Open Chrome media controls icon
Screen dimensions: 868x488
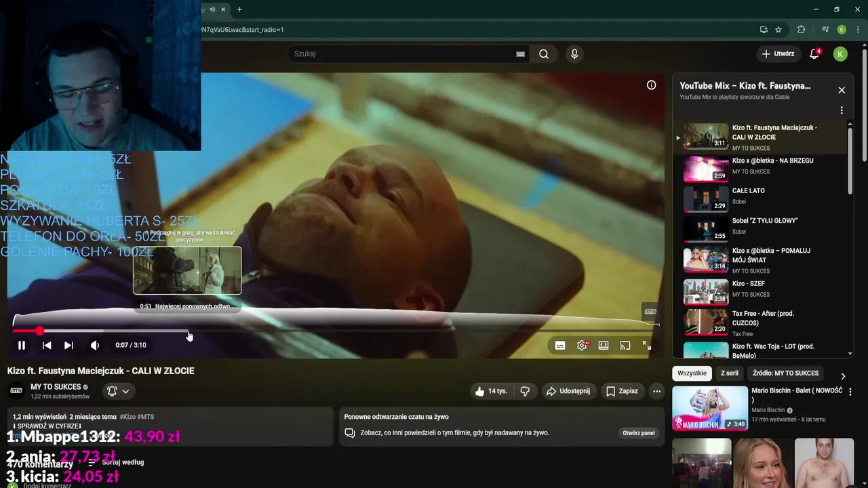click(825, 30)
